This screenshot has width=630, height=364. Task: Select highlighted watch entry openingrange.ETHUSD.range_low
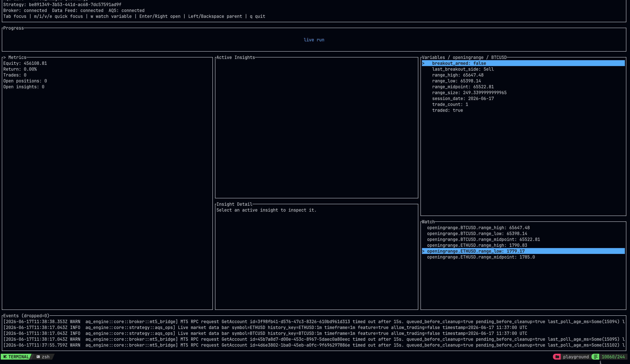tap(523, 251)
